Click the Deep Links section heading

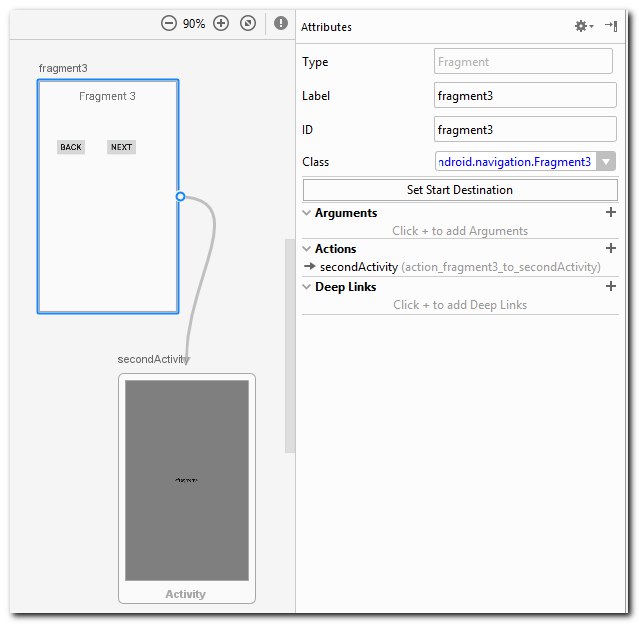pos(346,287)
